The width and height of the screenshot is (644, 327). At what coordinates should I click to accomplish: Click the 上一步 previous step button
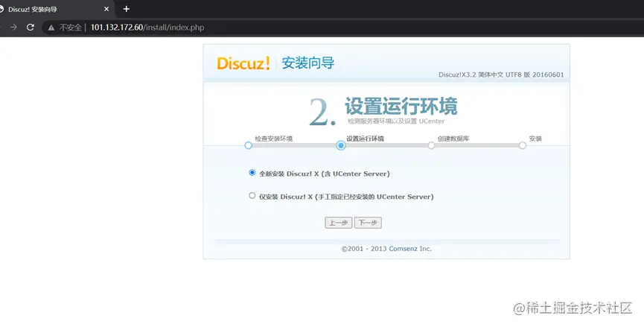[339, 223]
